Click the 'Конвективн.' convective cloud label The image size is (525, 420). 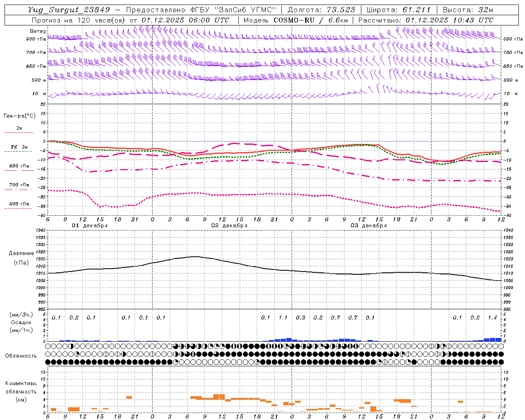pyautogui.click(x=21, y=383)
